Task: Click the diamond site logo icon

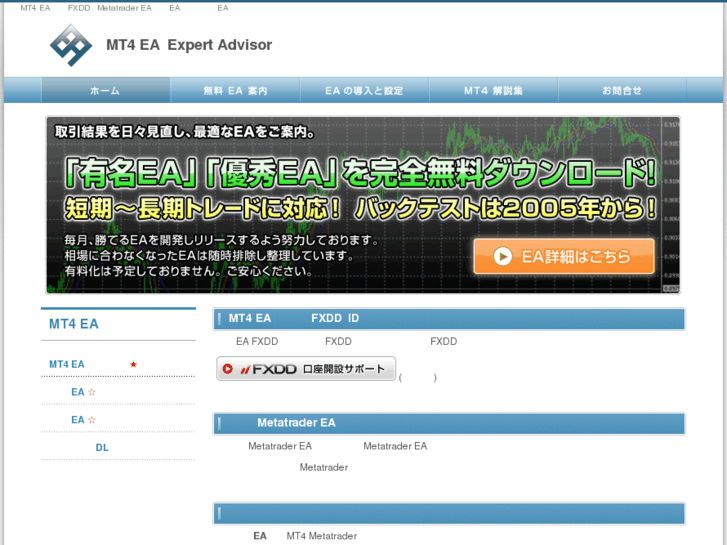Action: tap(71, 45)
